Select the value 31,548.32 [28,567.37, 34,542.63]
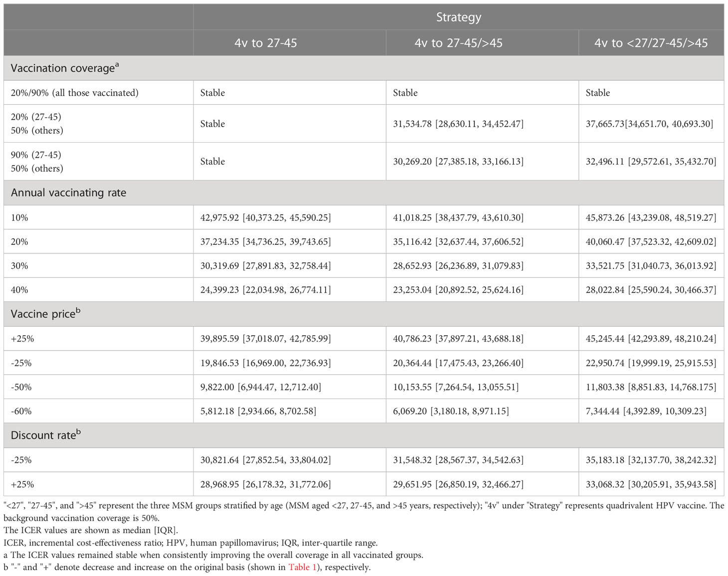The height and width of the screenshot is (576, 728). point(458,460)
